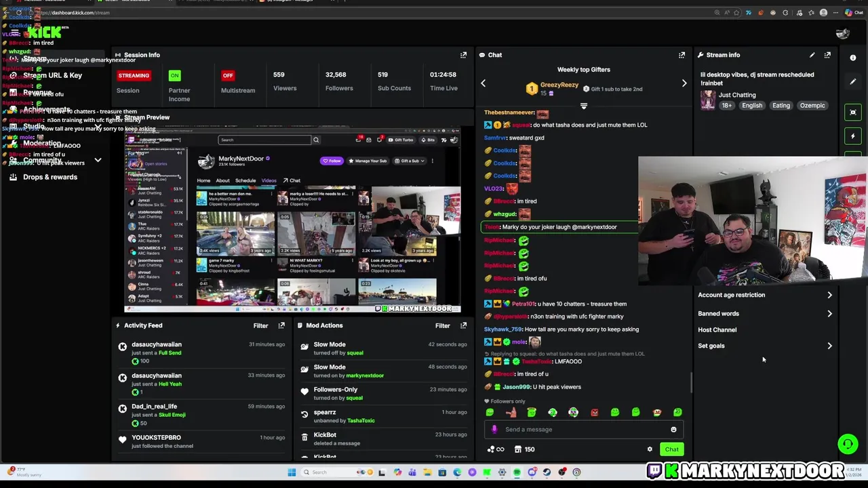Open Discord from the taskbar
This screenshot has height=488, width=868.
pyautogui.click(x=532, y=472)
